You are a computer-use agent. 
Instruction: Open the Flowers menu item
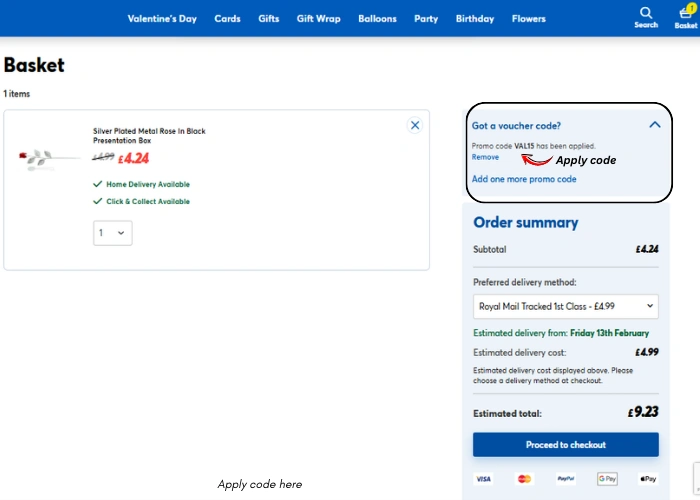529,19
